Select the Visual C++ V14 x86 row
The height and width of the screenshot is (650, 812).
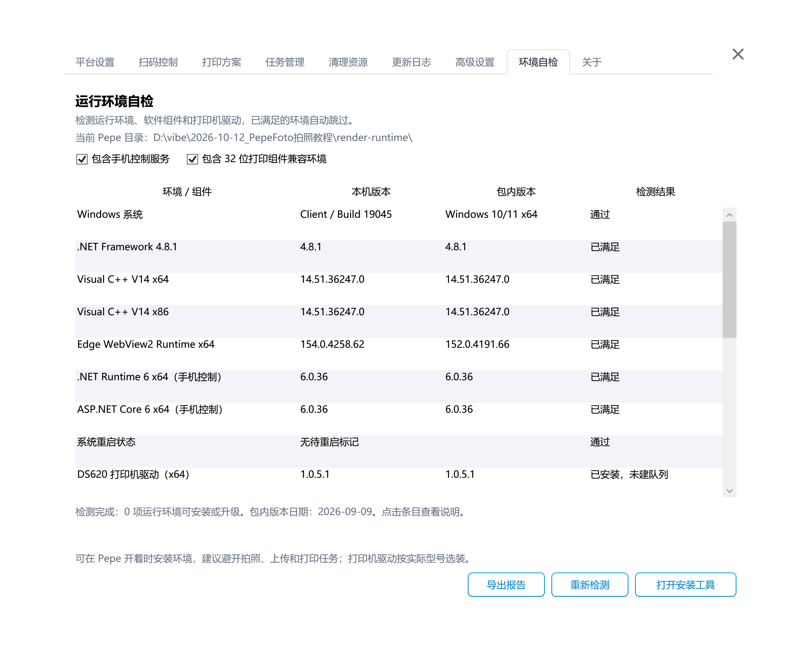point(399,321)
